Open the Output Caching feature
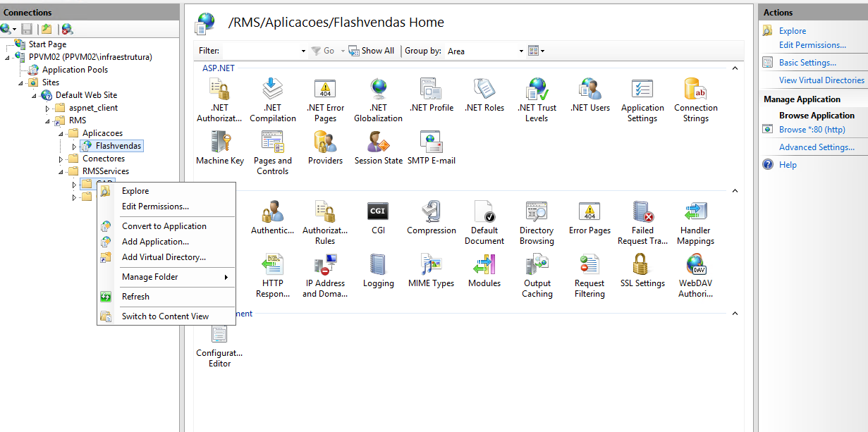The image size is (868, 432). (537, 276)
